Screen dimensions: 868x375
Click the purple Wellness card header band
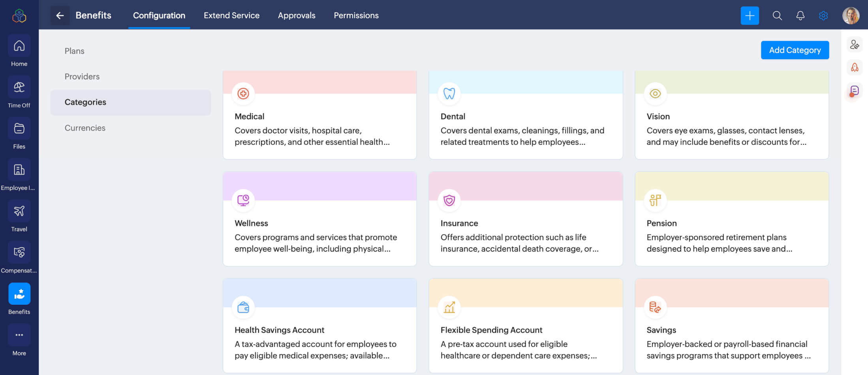[x=319, y=186]
